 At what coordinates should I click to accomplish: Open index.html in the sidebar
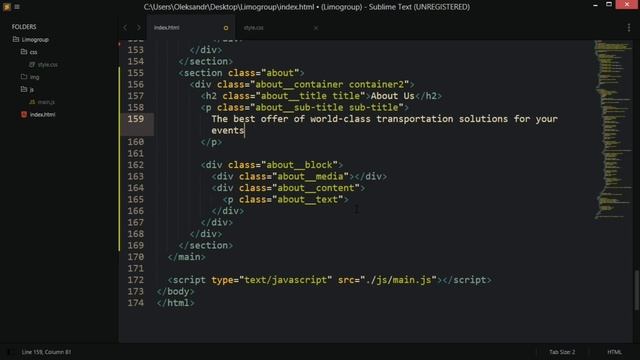[x=42, y=114]
